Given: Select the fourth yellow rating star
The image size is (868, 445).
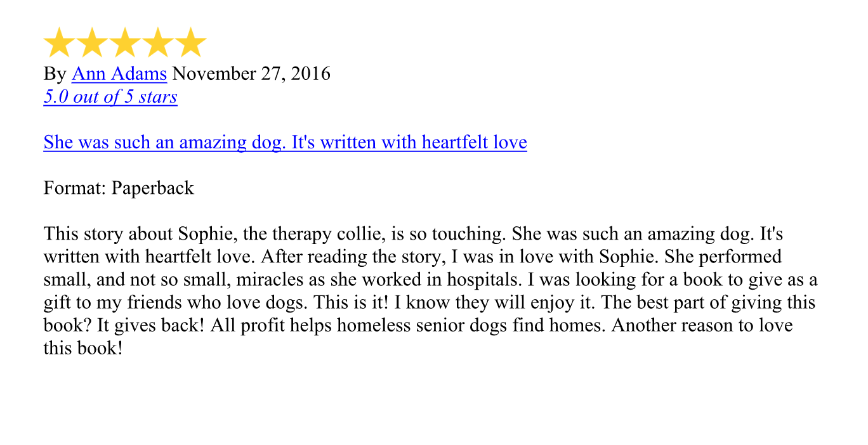Looking at the screenshot, I should pos(158,42).
